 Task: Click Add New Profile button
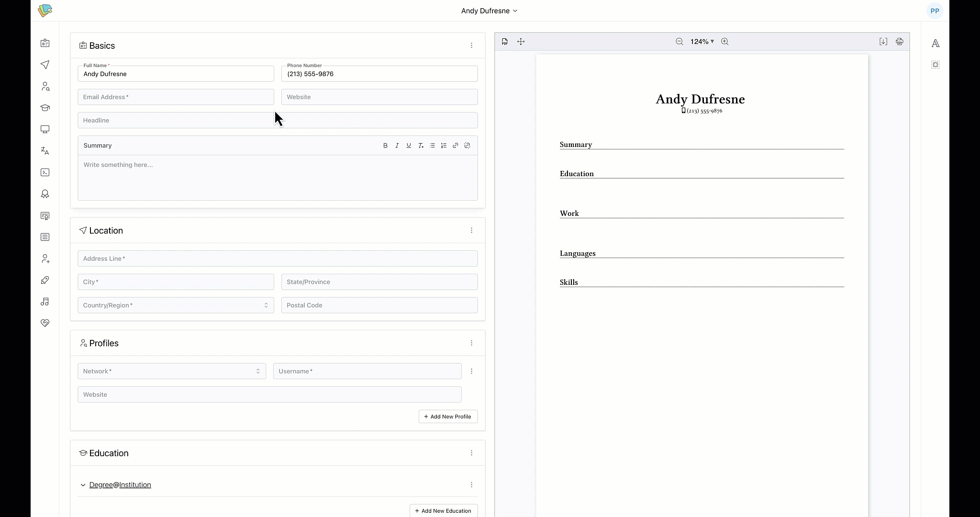click(448, 416)
